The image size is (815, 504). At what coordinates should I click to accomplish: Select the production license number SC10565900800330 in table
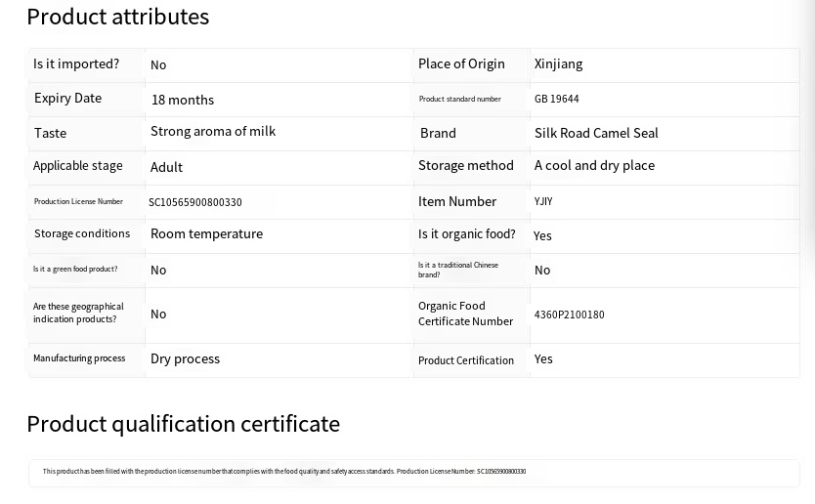pyautogui.click(x=195, y=202)
